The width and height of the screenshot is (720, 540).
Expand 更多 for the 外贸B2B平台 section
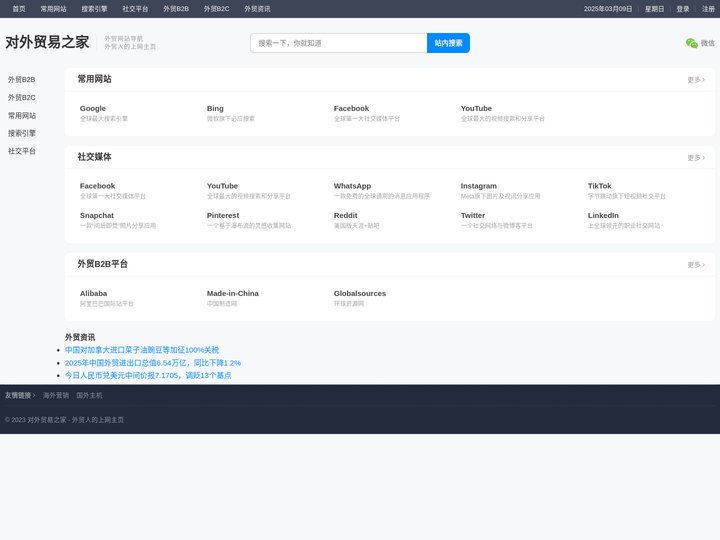[x=696, y=265]
